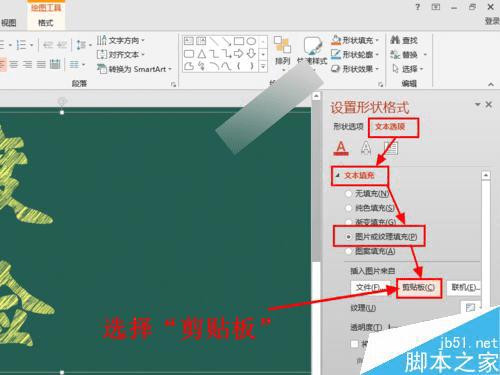Select the triangle shape
500x375 pixels.
pos(201,53)
